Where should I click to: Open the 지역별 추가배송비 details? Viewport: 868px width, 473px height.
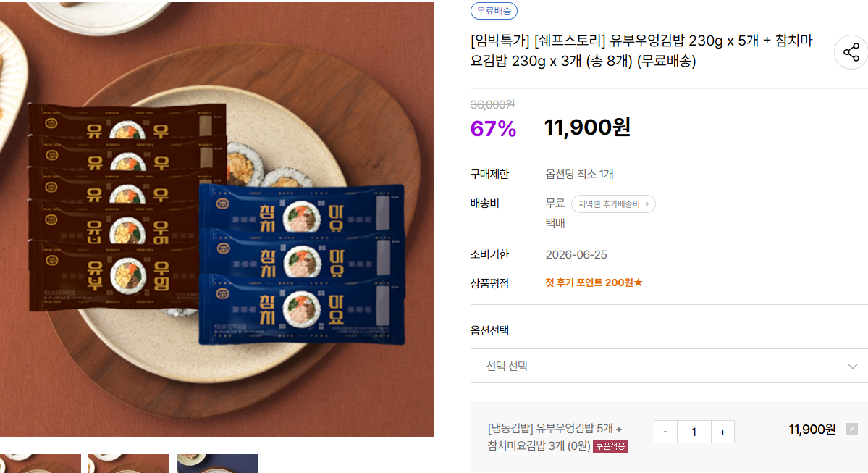point(613,204)
